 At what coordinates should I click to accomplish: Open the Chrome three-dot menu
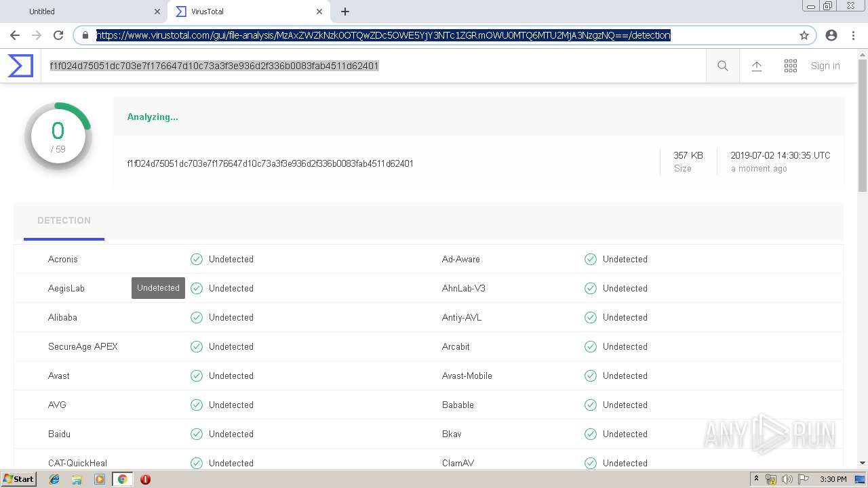(853, 35)
